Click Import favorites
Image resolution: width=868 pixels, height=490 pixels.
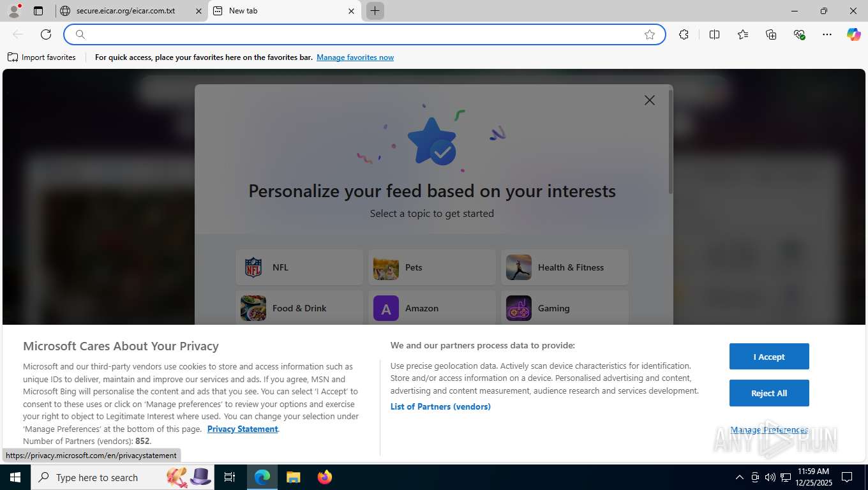(x=41, y=57)
